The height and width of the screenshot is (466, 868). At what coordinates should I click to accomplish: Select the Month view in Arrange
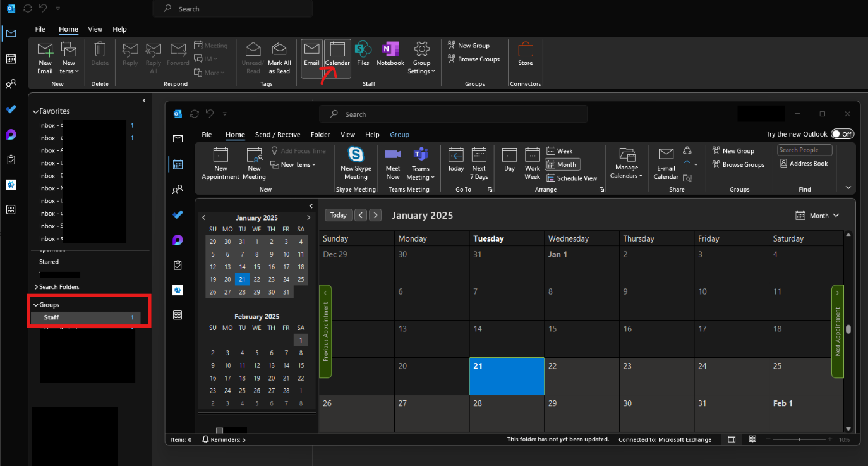click(x=562, y=164)
